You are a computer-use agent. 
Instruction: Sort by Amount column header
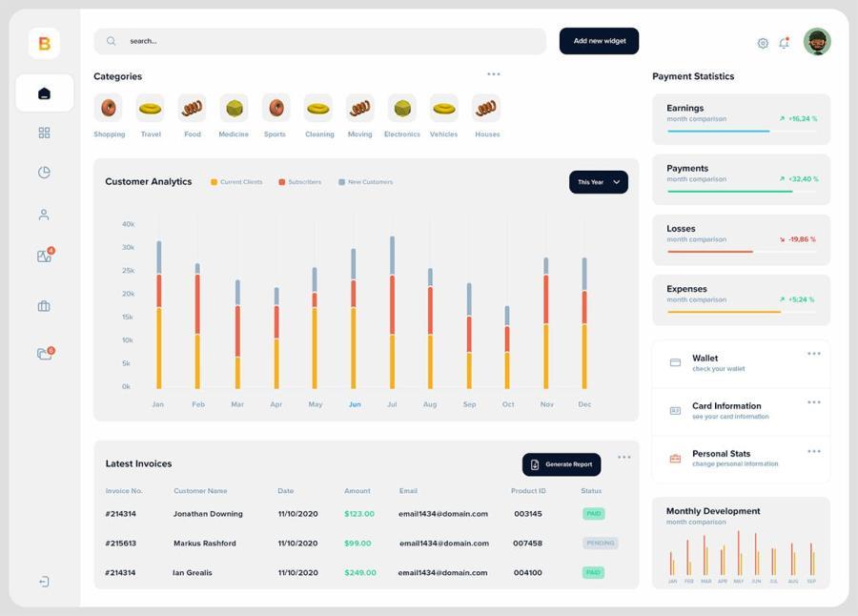(357, 491)
